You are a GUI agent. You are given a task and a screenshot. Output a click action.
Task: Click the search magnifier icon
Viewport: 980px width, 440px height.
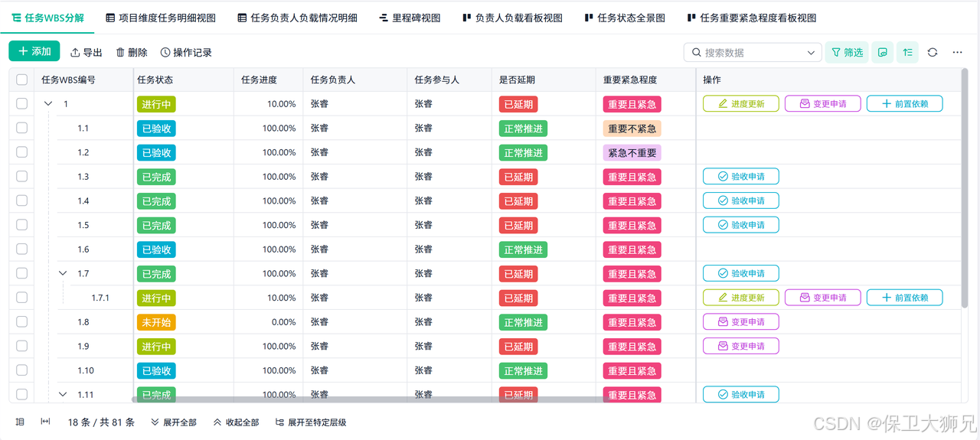click(x=696, y=53)
